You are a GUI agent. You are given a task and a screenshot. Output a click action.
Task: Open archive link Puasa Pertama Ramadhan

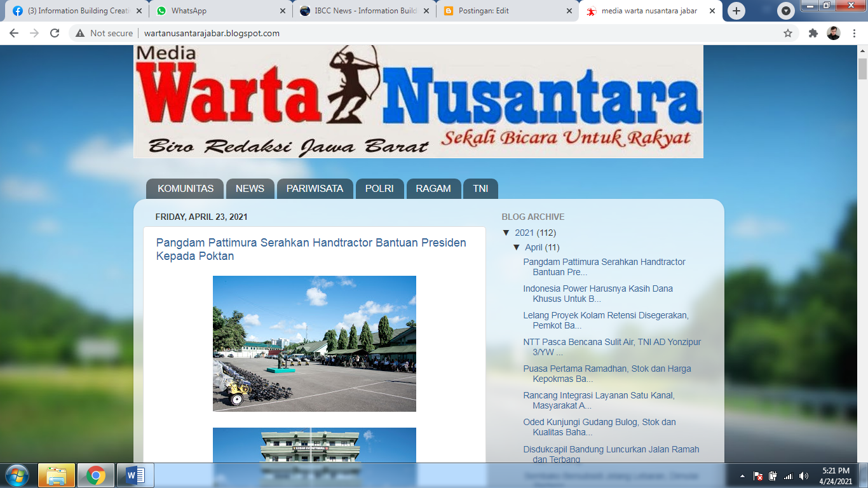[x=607, y=374]
